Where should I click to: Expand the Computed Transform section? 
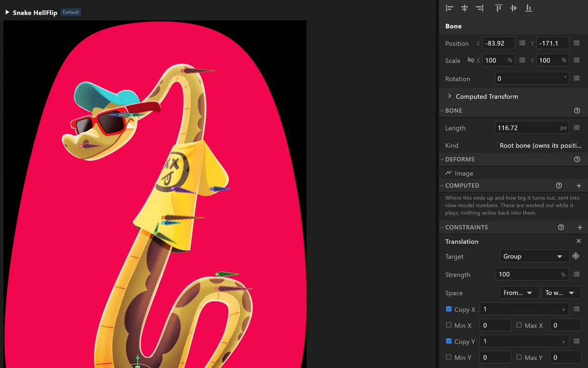pyautogui.click(x=449, y=96)
